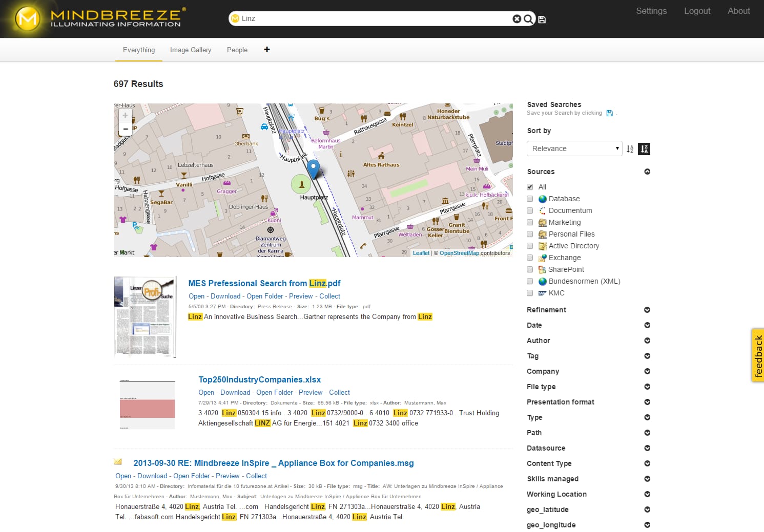The height and width of the screenshot is (532, 764).
Task: Open Settings in top bar
Action: click(x=651, y=11)
